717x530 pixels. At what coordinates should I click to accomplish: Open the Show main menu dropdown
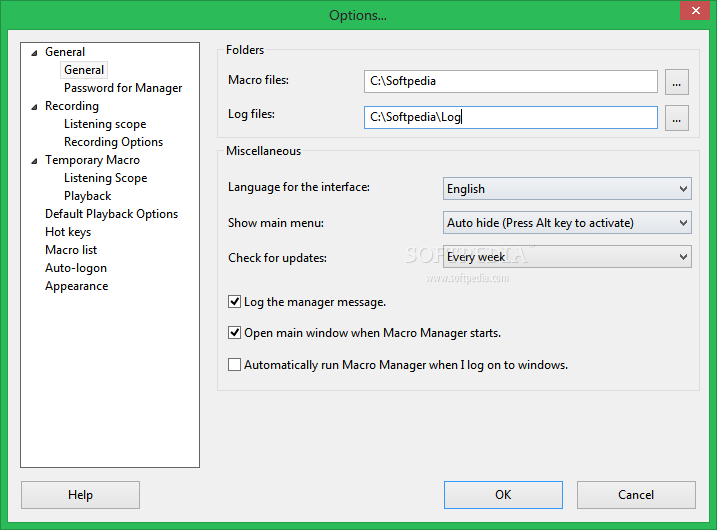(567, 223)
